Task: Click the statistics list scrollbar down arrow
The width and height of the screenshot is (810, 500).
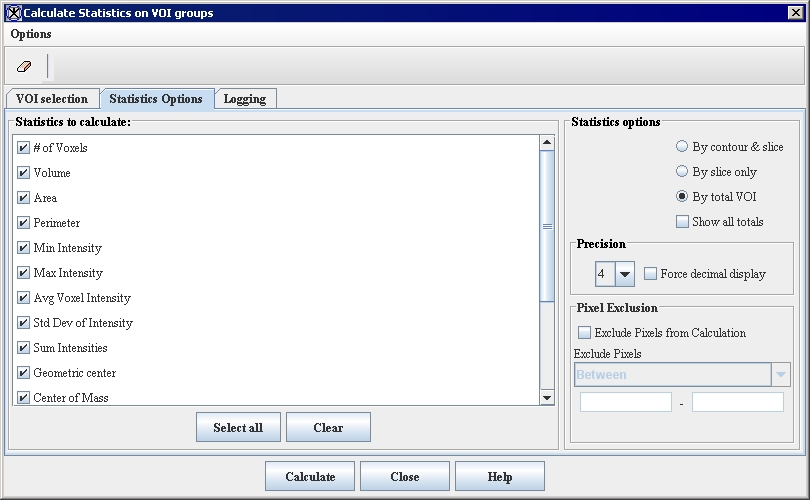Action: [x=547, y=398]
